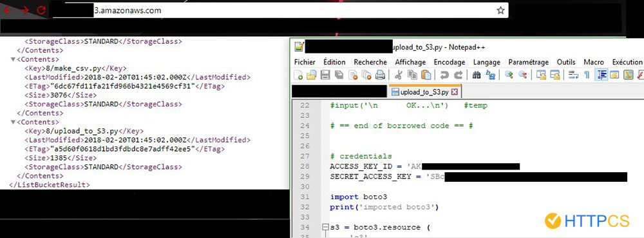This screenshot has height=238, width=644.
Task: Click the Save All icon
Action: tap(339, 75)
